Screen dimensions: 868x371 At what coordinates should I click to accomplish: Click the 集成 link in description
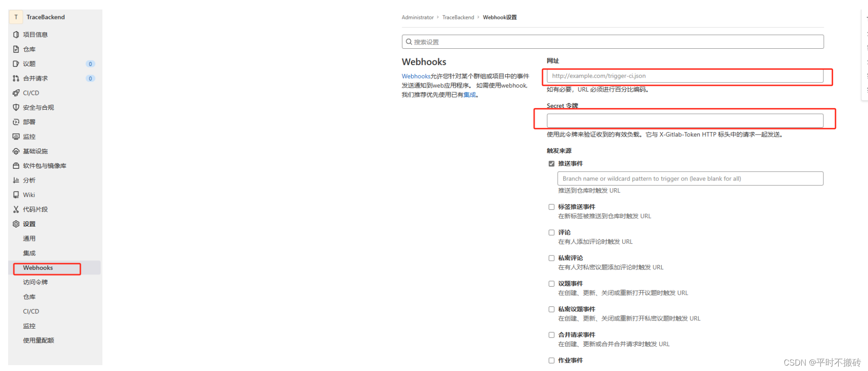pyautogui.click(x=469, y=95)
